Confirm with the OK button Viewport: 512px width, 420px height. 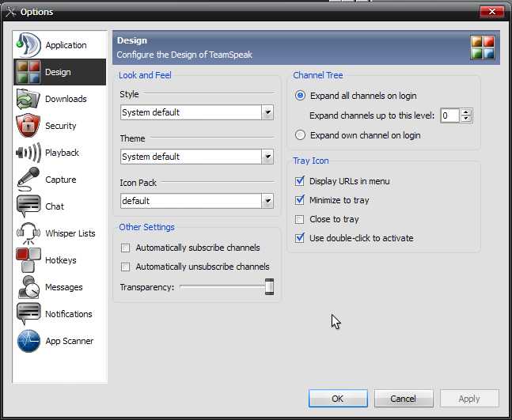tap(338, 399)
